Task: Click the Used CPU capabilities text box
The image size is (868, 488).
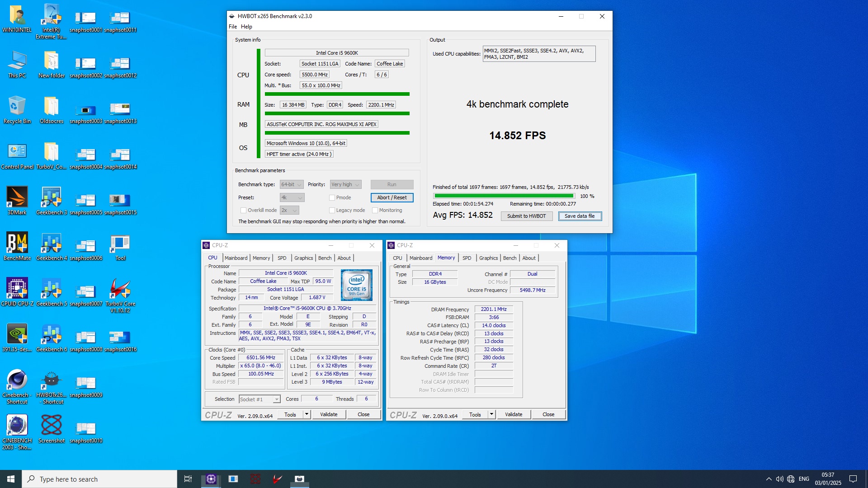Action: click(x=539, y=54)
